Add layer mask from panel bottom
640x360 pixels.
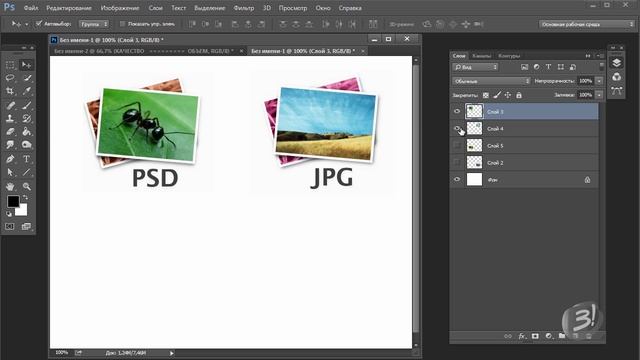[x=535, y=336]
